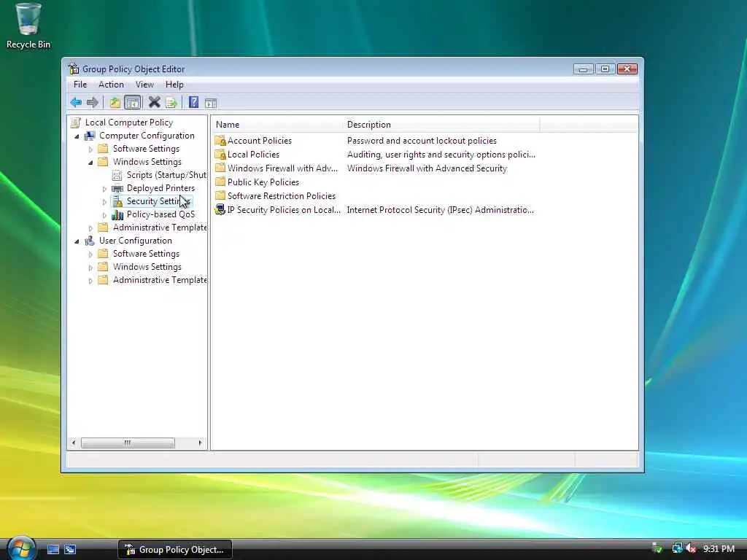Expand Windows Settings under User Configuration
Image resolution: width=747 pixels, height=560 pixels.
[x=90, y=268]
